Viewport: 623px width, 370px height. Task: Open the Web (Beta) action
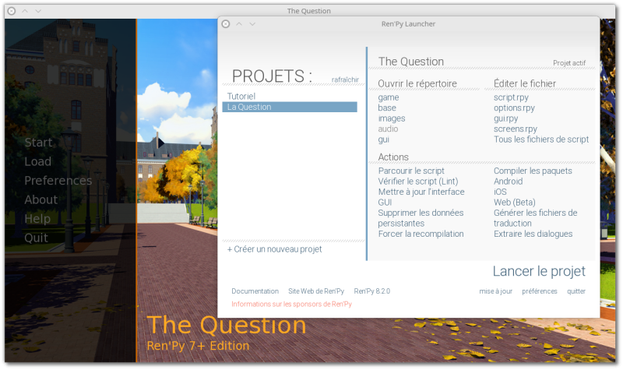(515, 202)
